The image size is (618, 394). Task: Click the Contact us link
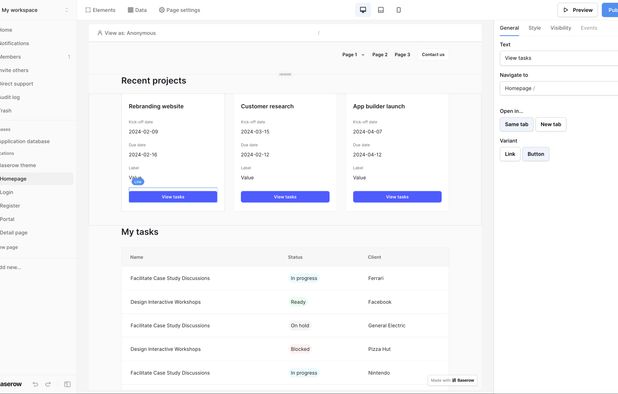pyautogui.click(x=433, y=54)
